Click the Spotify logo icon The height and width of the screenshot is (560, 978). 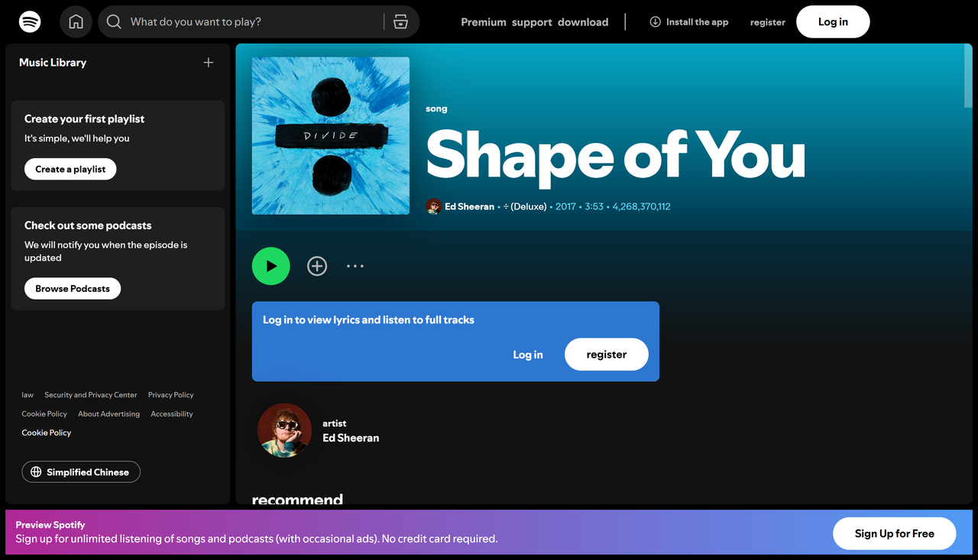click(x=30, y=21)
